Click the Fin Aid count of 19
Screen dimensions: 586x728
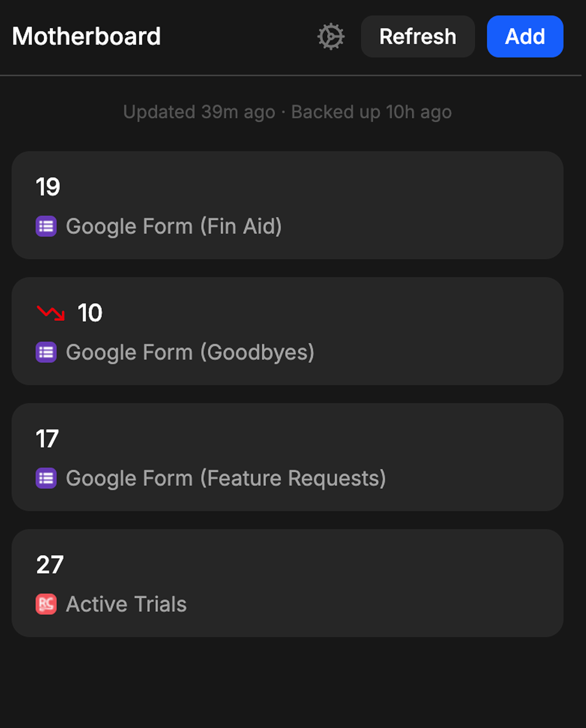point(48,187)
